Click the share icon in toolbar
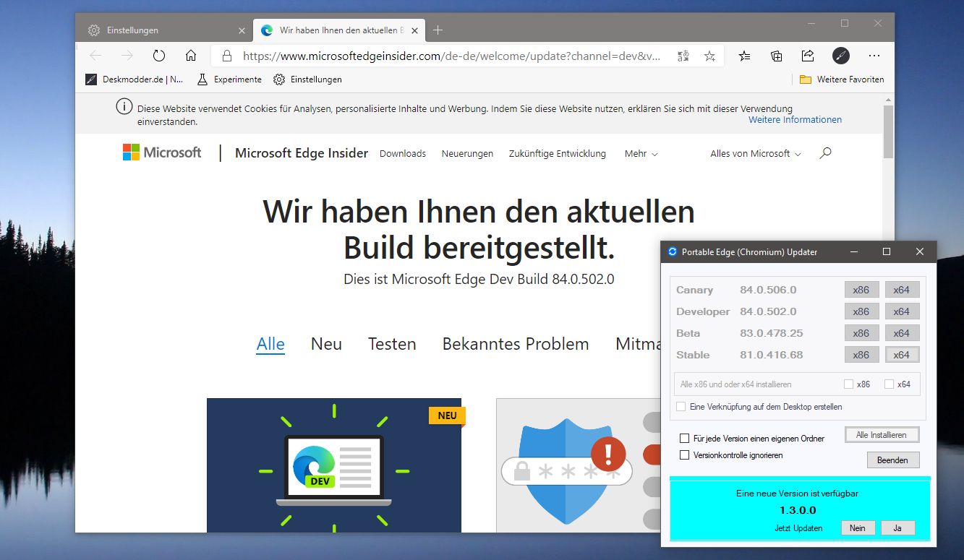 (808, 56)
